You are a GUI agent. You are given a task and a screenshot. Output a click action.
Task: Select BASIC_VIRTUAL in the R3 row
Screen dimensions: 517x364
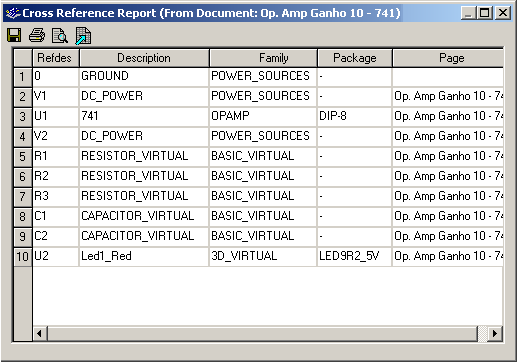(x=263, y=197)
